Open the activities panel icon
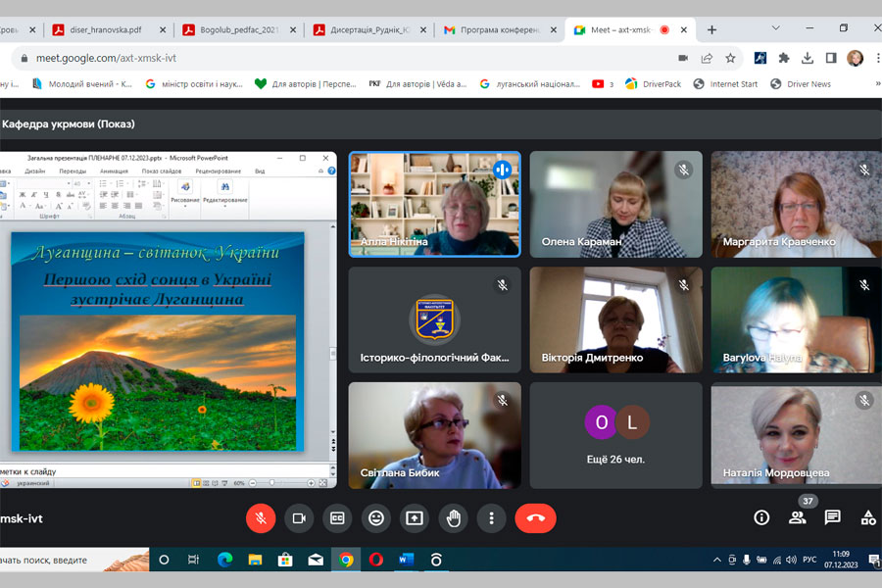 (x=867, y=517)
